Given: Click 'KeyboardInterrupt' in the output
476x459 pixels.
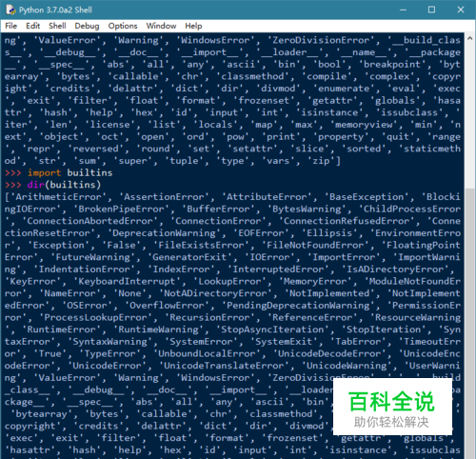Looking at the screenshot, I should (127, 281).
